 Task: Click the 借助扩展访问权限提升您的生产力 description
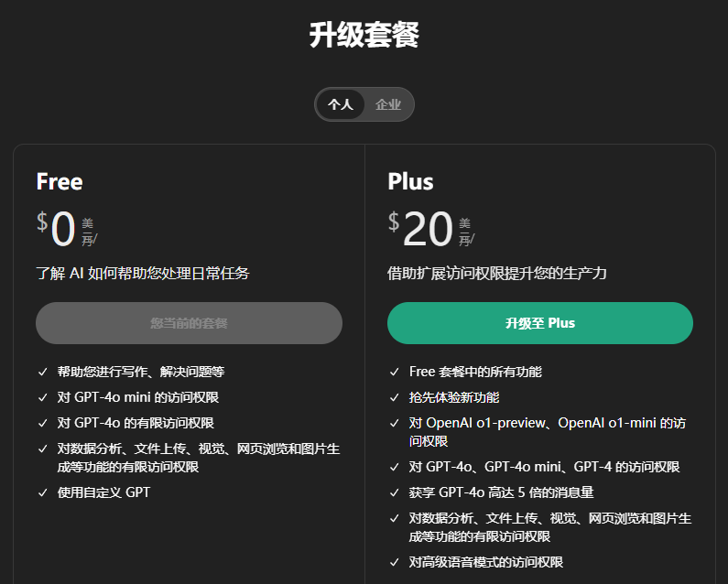pyautogui.click(x=497, y=273)
